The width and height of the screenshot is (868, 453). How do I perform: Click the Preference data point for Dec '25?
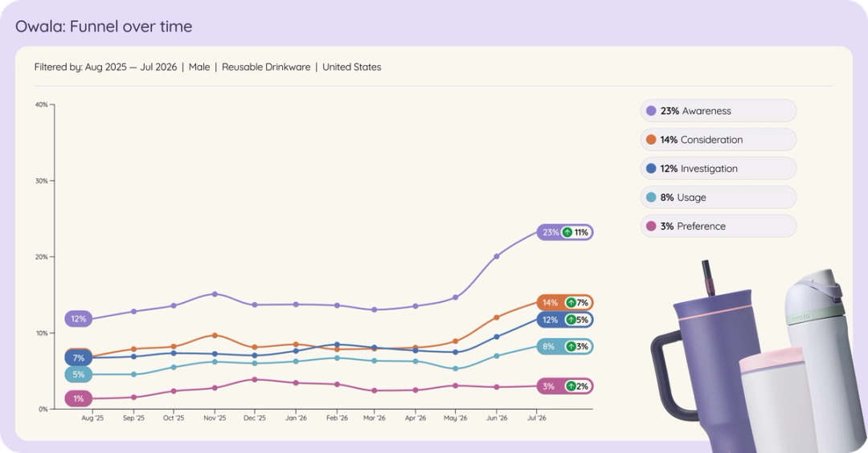click(x=255, y=379)
